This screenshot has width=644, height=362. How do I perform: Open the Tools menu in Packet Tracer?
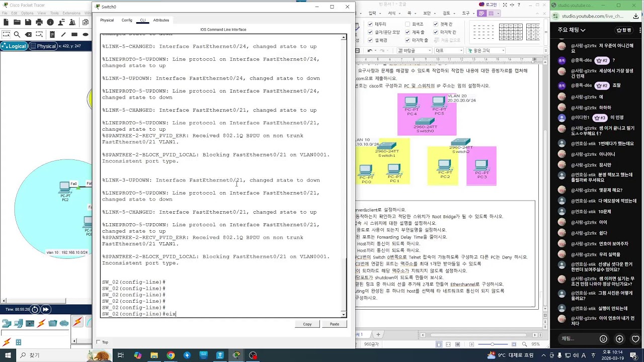coord(54,13)
